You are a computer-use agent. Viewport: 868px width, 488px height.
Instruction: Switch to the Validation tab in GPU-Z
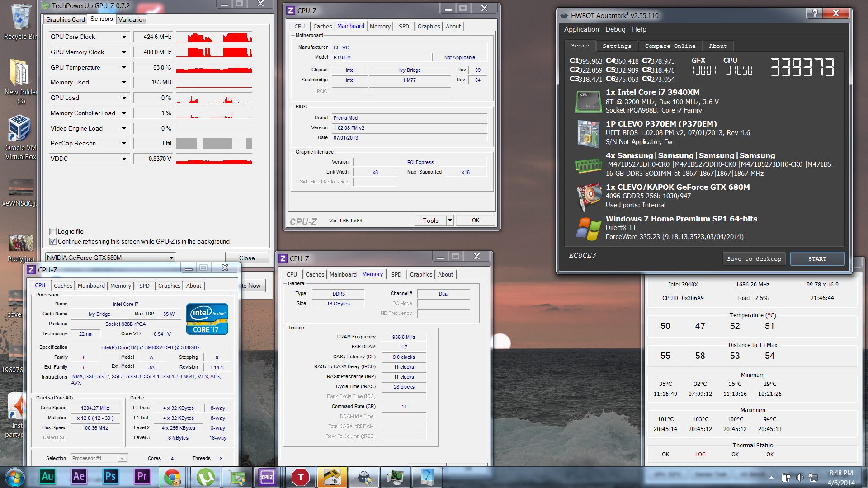click(132, 19)
